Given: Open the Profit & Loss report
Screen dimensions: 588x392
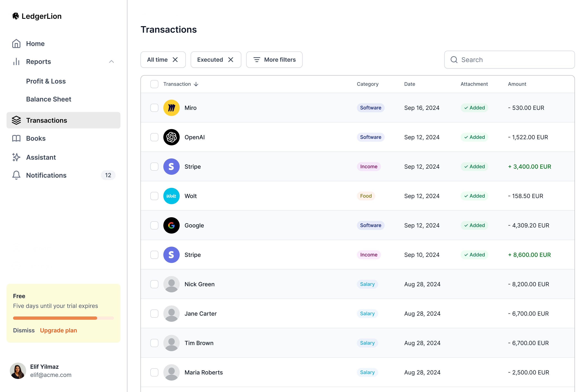Looking at the screenshot, I should point(46,81).
